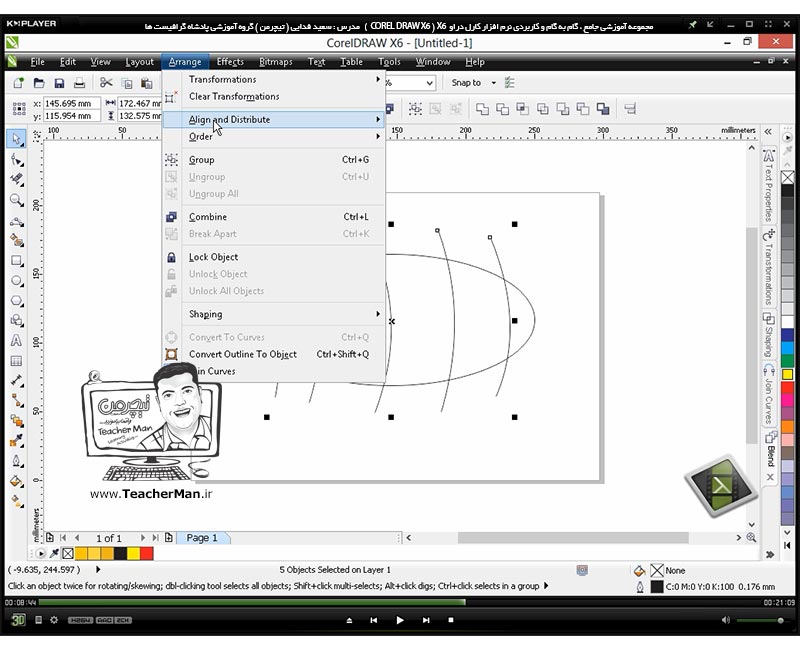Click the Save floppy disk icon
800x650 pixels.
59,83
